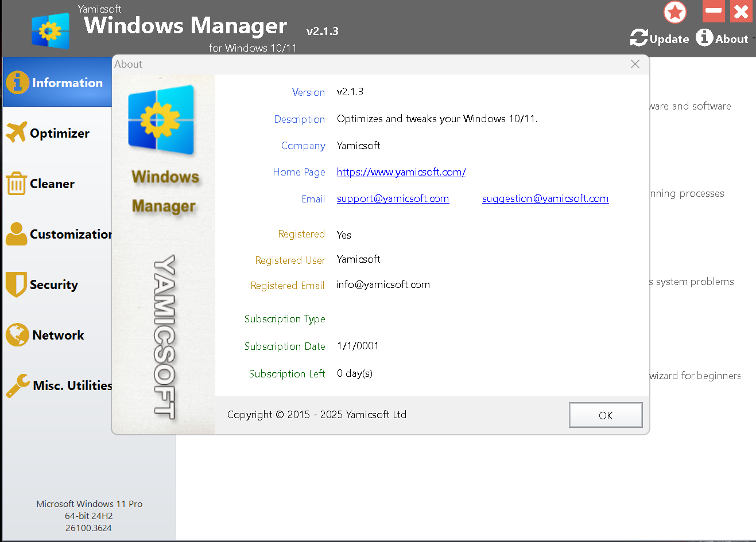
Task: Go to the Cleaner section
Action: (57, 184)
